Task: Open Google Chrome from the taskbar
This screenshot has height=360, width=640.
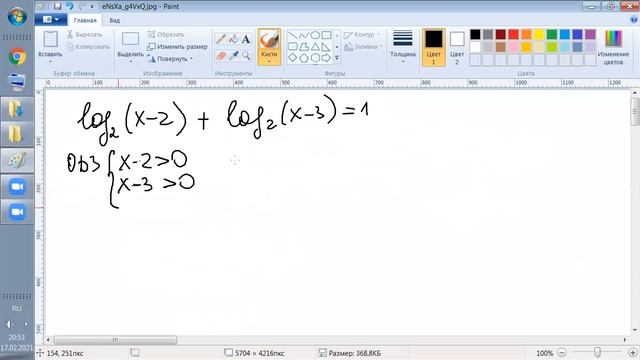Action: [x=17, y=57]
